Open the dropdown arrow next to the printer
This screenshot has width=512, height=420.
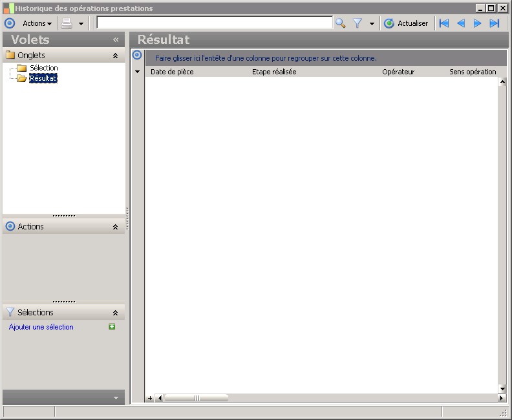pyautogui.click(x=81, y=23)
